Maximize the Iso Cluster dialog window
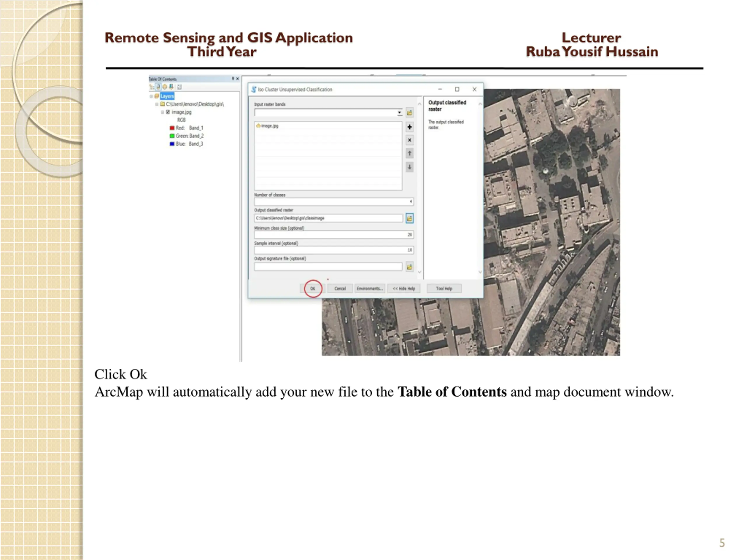The width and height of the screenshot is (747, 560). (x=457, y=90)
